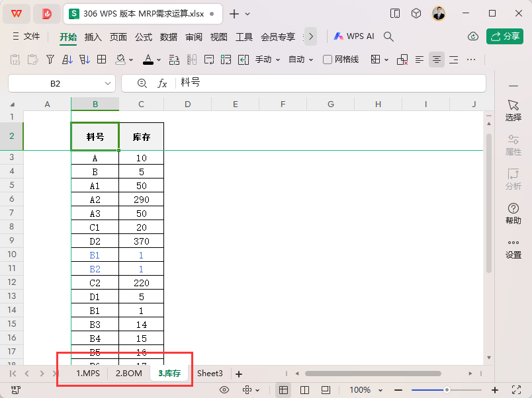The image size is (532, 398).
Task: Open WPS AI
Action: [x=354, y=36]
